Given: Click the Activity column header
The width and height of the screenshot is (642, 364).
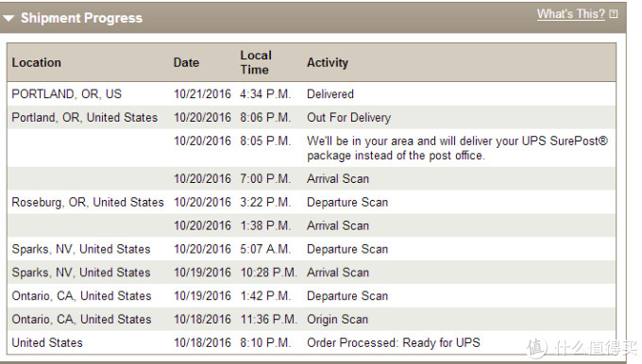Looking at the screenshot, I should (x=328, y=62).
